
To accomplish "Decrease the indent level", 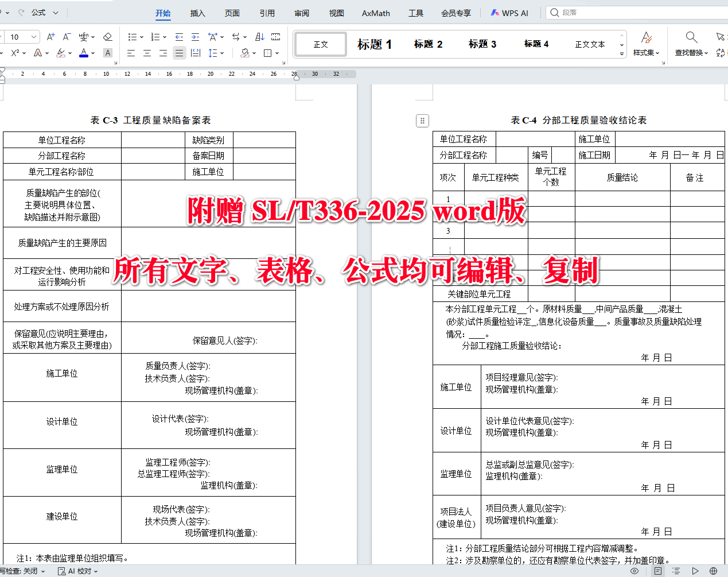I will click(178, 37).
